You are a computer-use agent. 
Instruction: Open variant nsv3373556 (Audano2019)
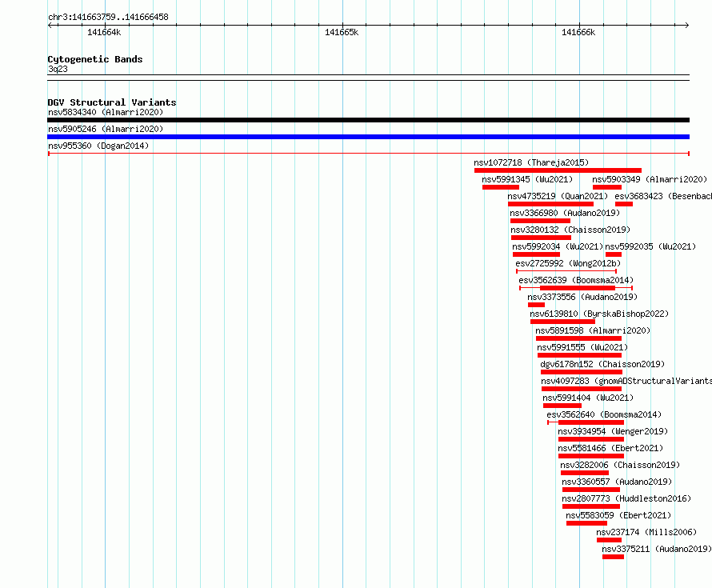[582, 297]
